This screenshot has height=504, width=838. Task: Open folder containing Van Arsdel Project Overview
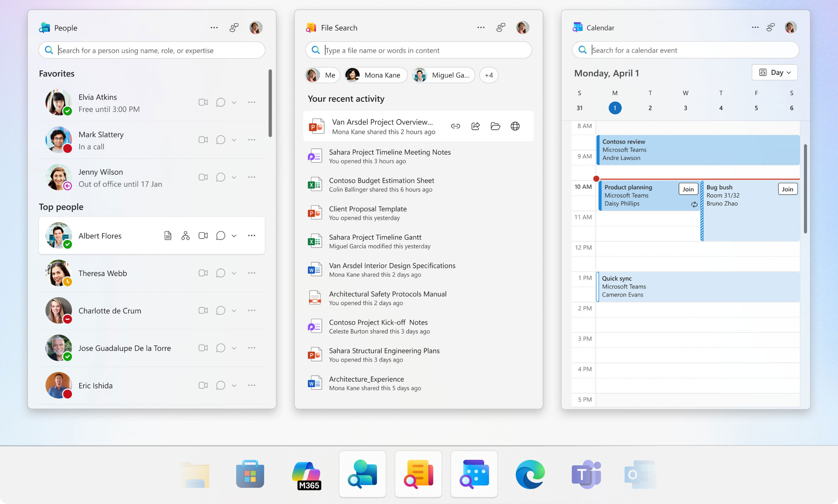pos(495,126)
